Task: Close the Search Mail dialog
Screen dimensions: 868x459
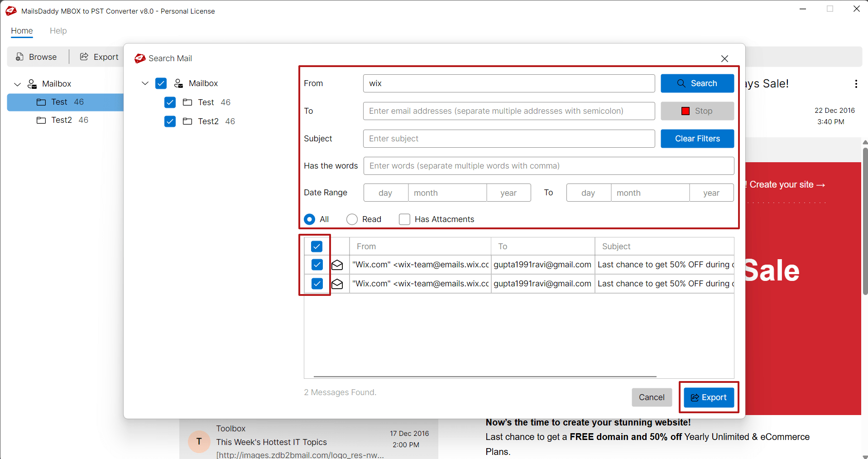Action: coord(724,58)
